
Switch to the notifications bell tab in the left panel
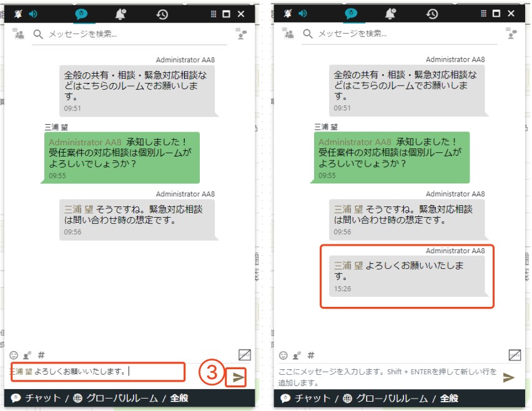[121, 13]
